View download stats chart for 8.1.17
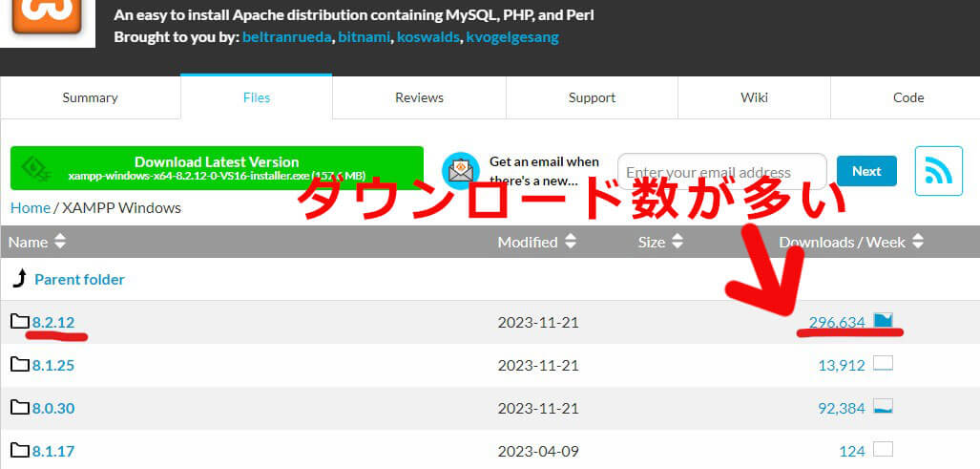This screenshot has width=980, height=469. point(883,449)
